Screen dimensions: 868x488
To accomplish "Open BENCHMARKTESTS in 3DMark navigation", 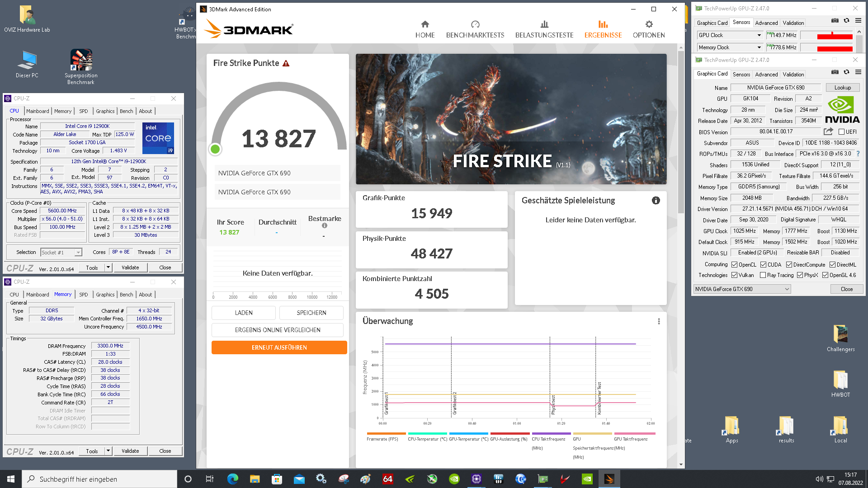I will (x=475, y=29).
